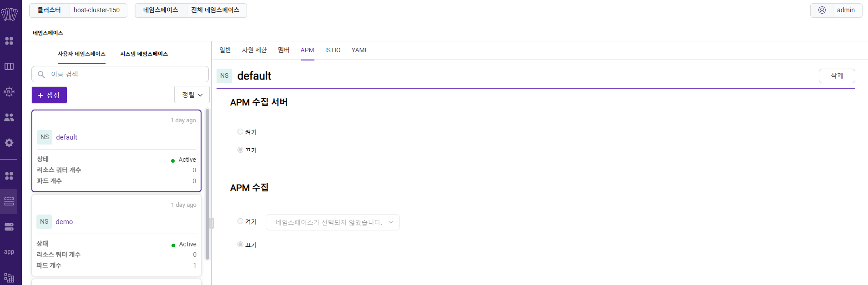Image resolution: width=868 pixels, height=285 pixels.
Task: Click the user avatar icon beside admin
Action: pos(822,10)
